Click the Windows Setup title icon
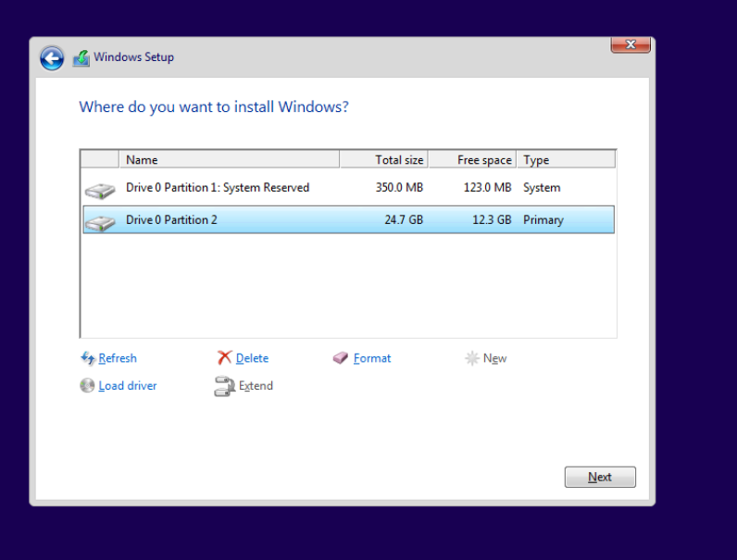Screen dimensions: 737x560 point(81,58)
